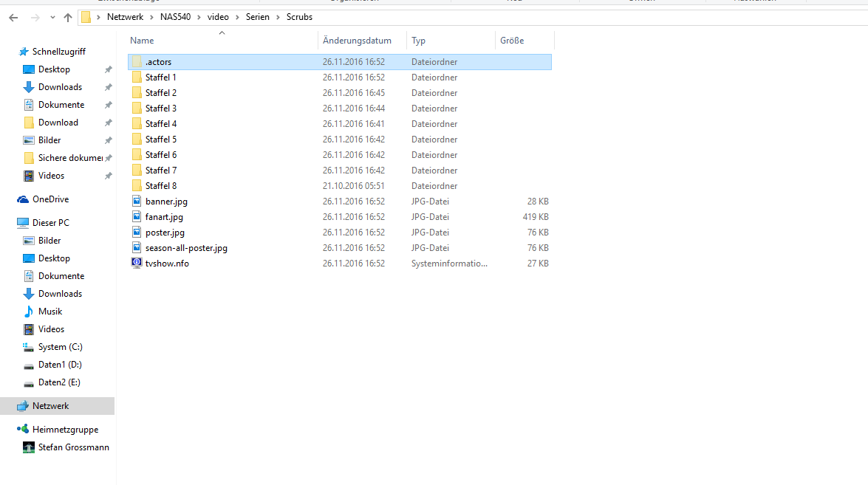Open Desktop under Dieser PC
The width and height of the screenshot is (868, 485).
coord(54,258)
